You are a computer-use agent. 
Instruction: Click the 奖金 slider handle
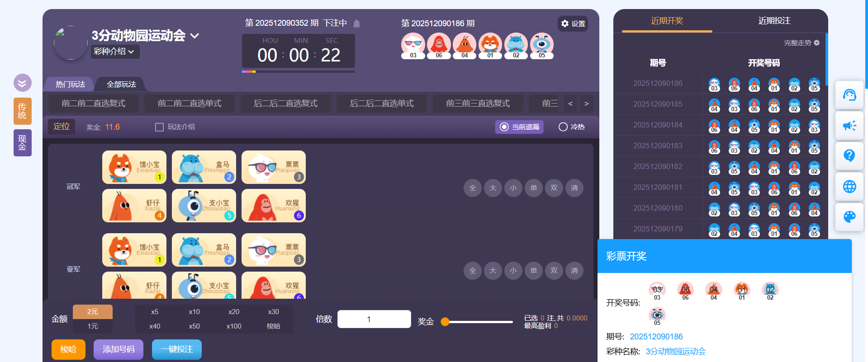pos(445,322)
